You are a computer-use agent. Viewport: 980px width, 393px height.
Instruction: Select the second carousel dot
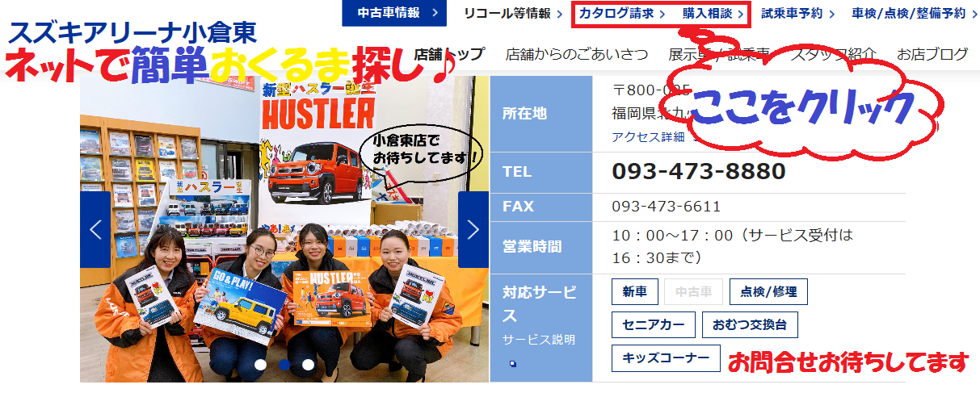284,365
